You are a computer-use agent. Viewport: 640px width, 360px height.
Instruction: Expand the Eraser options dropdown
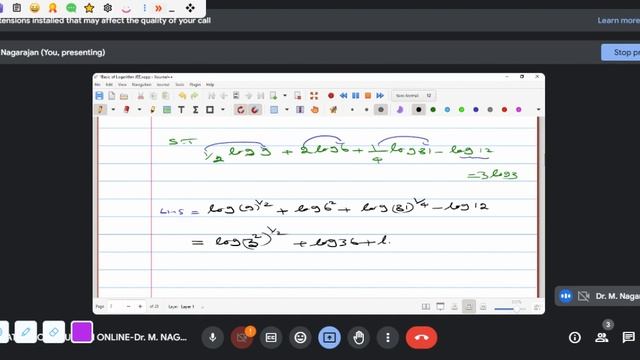pyautogui.click(x=139, y=109)
